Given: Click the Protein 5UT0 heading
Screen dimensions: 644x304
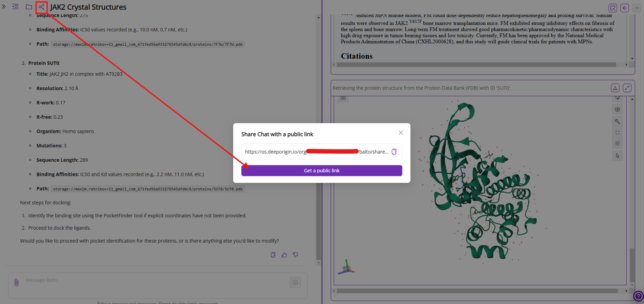Looking at the screenshot, I should pyautogui.click(x=44, y=63).
